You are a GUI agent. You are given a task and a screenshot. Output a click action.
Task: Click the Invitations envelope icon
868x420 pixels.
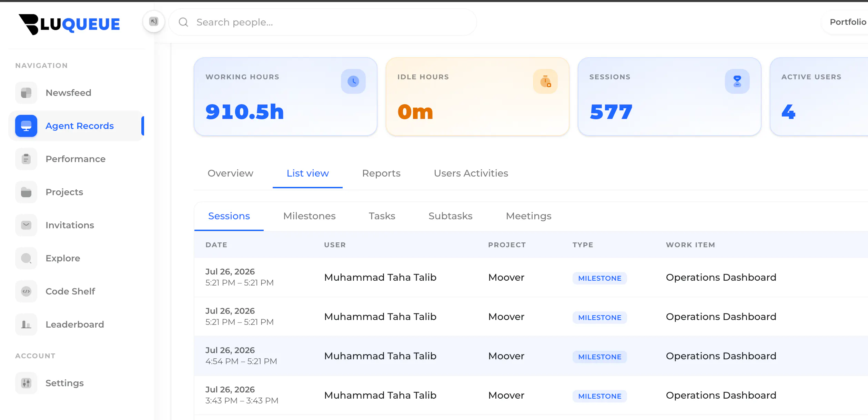click(26, 225)
